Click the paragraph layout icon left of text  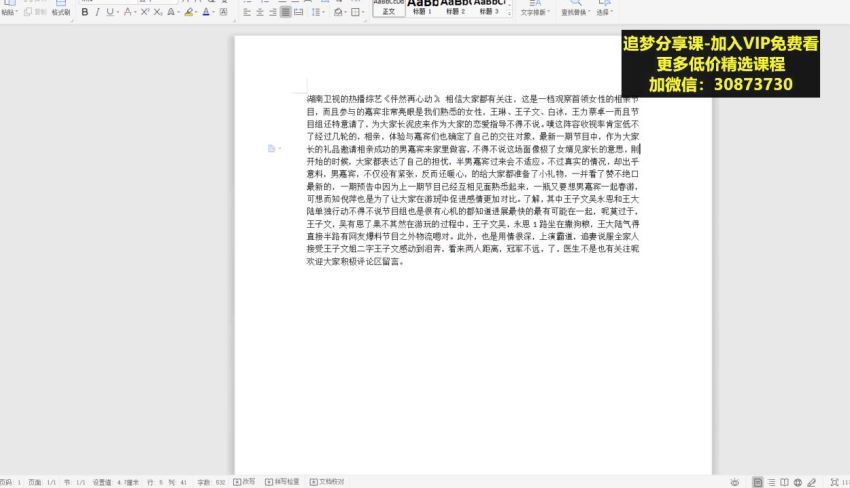point(272,148)
